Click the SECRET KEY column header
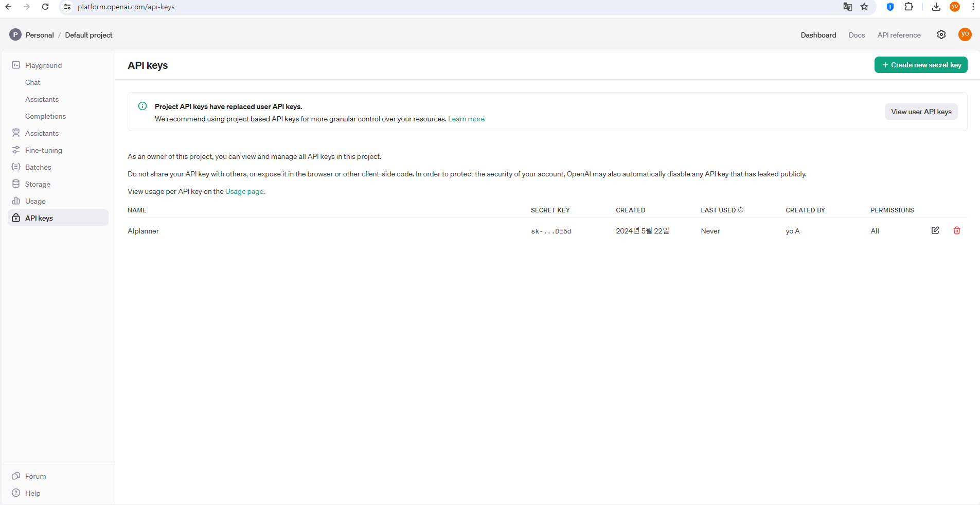The image size is (980, 505). (x=550, y=210)
